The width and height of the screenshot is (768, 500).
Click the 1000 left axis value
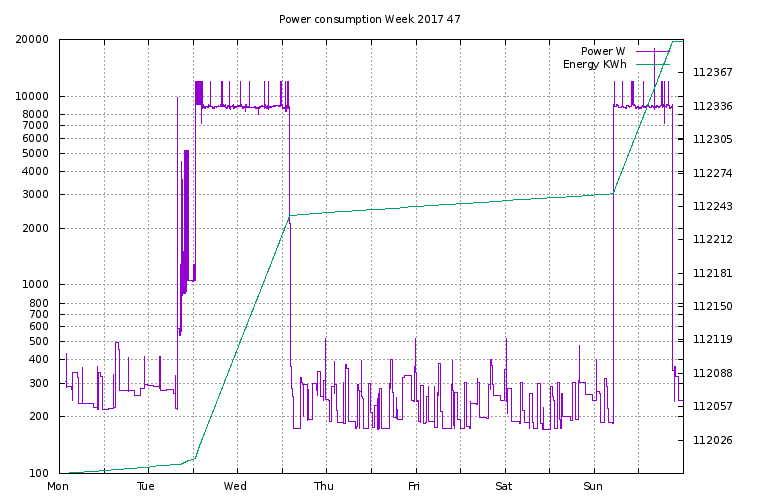point(35,285)
